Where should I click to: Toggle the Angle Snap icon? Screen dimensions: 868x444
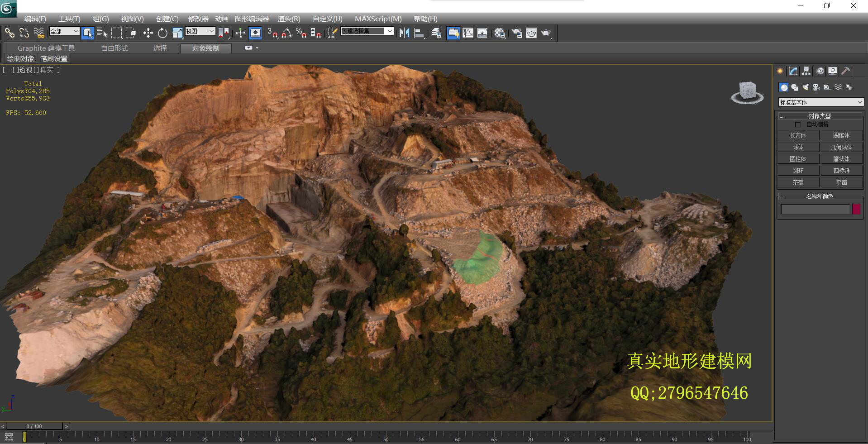point(286,33)
